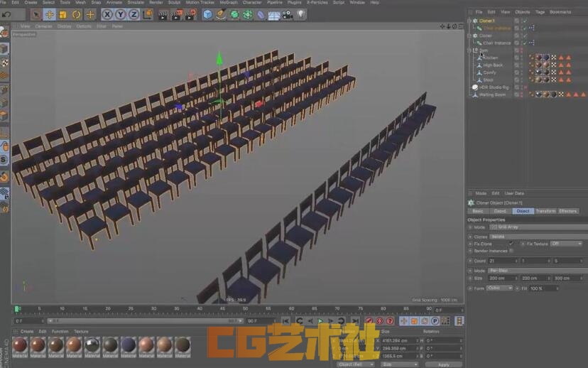Image resolution: width=588 pixels, height=368 pixels.
Task: Open the Deformer capsule icon
Action: pyautogui.click(x=261, y=15)
